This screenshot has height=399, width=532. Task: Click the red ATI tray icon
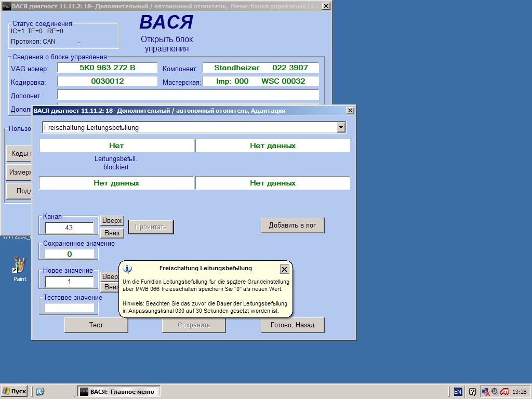504,392
